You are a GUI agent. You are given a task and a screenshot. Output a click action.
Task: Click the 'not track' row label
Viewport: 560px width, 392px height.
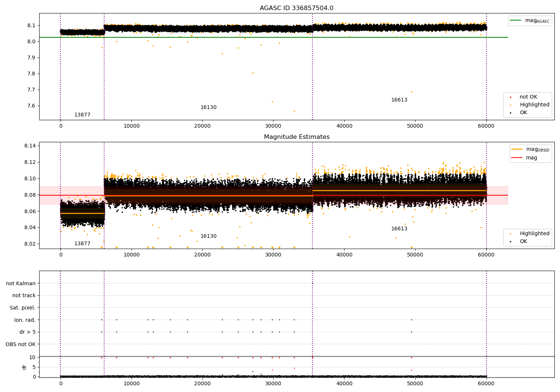coord(24,296)
